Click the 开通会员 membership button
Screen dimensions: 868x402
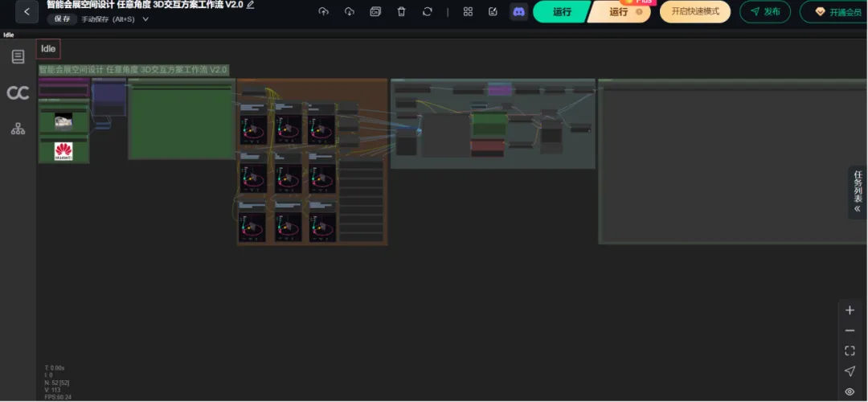tap(836, 12)
